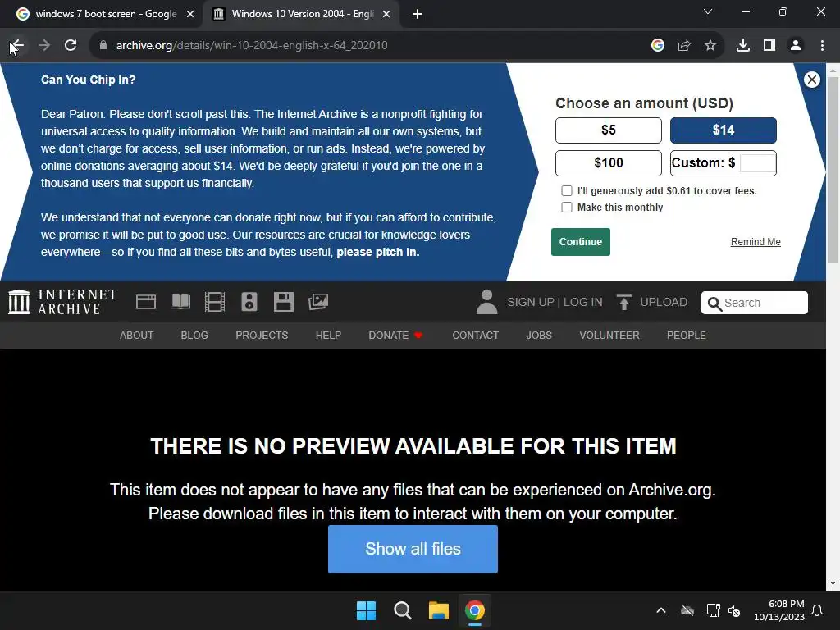Image resolution: width=840 pixels, height=630 pixels.
Task: Click the UPLOAD link
Action: pyautogui.click(x=652, y=302)
